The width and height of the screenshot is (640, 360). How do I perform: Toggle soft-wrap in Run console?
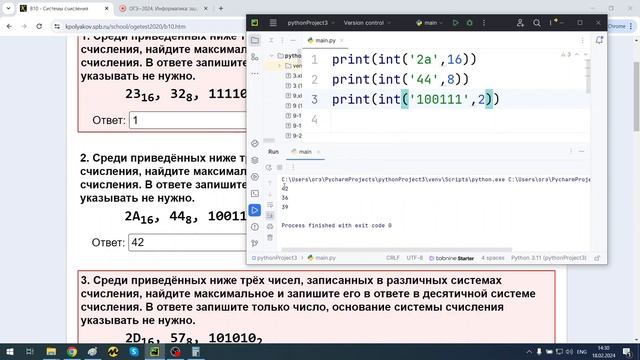pos(270,205)
